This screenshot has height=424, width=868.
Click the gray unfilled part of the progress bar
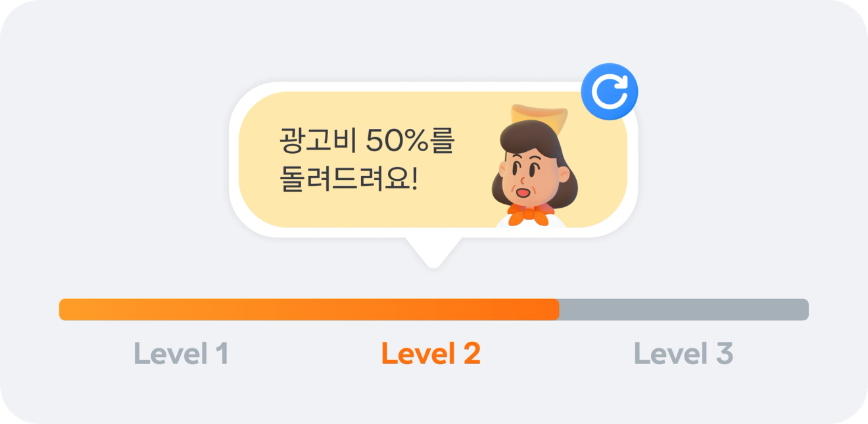[x=684, y=310]
